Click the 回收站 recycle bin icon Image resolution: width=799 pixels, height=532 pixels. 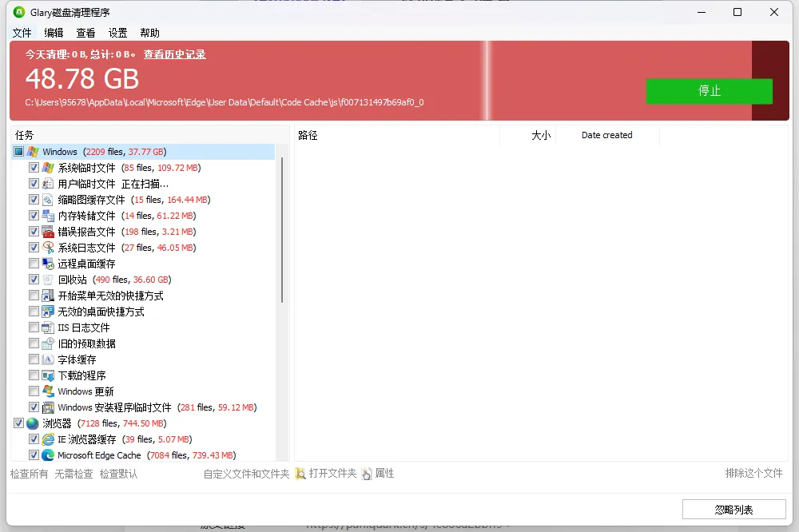pyautogui.click(x=48, y=280)
